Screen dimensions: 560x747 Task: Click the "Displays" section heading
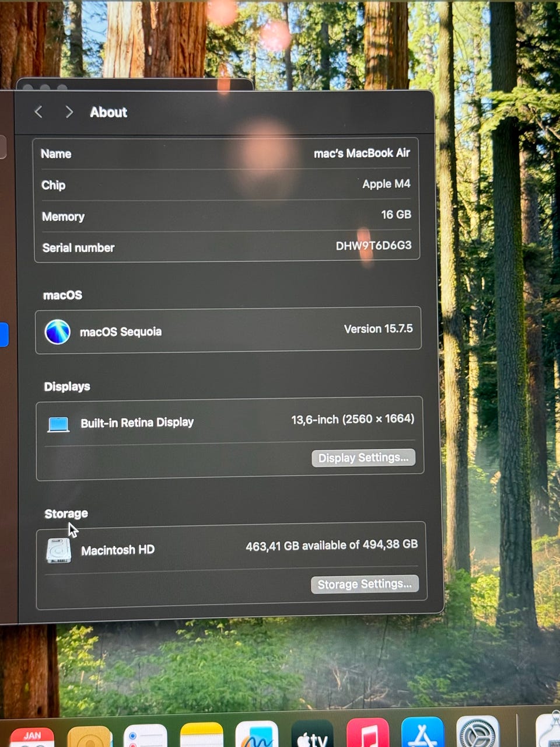(x=67, y=386)
